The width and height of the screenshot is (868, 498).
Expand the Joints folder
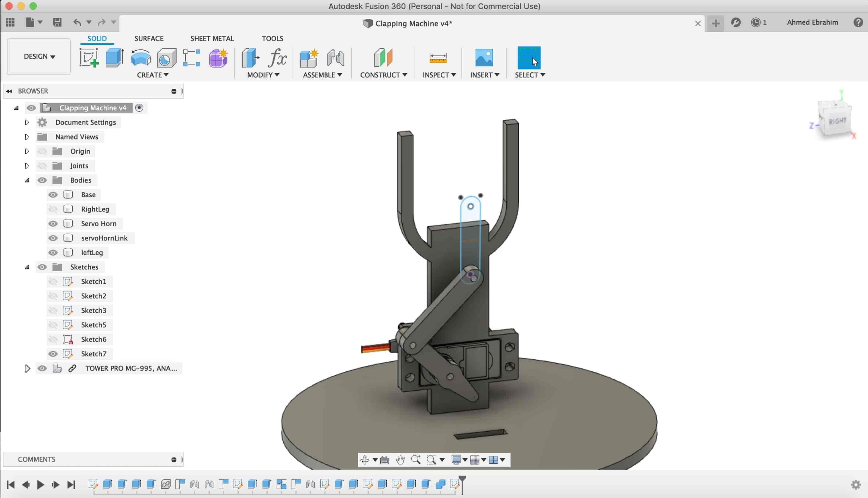click(x=27, y=166)
